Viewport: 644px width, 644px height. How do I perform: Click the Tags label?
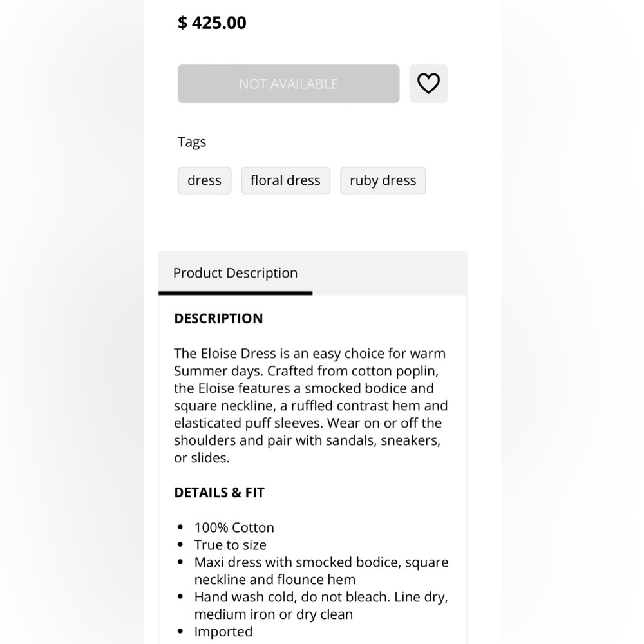coord(192,142)
